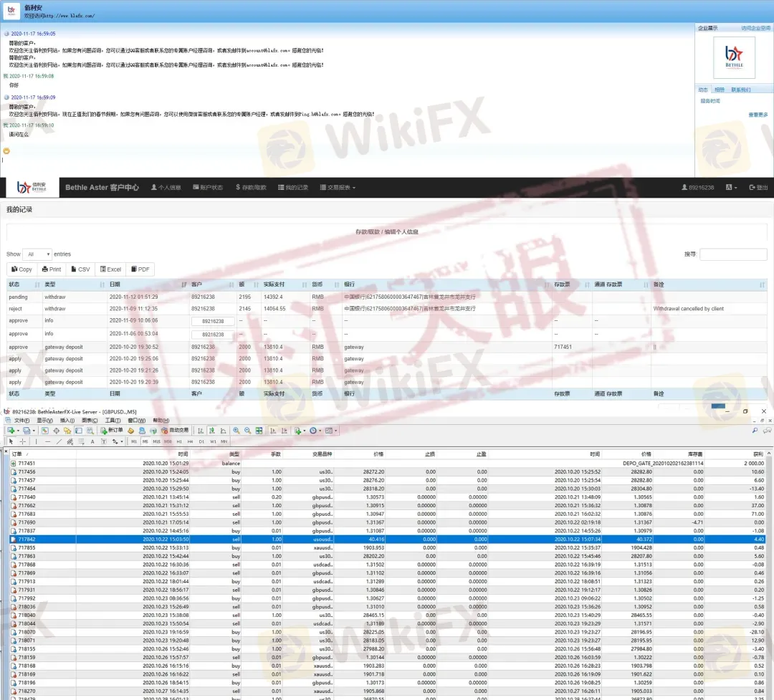The height and width of the screenshot is (700, 774).
Task: Click the 搜寻 search input field
Action: point(732,254)
